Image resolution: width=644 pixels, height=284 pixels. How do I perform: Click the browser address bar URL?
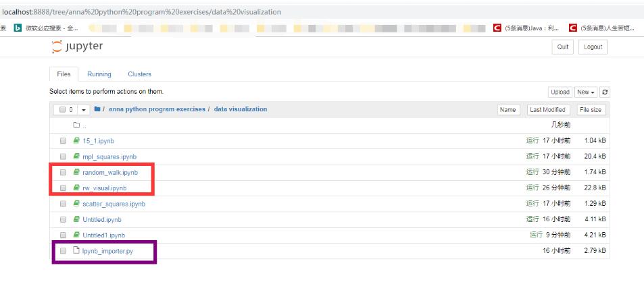(x=141, y=12)
